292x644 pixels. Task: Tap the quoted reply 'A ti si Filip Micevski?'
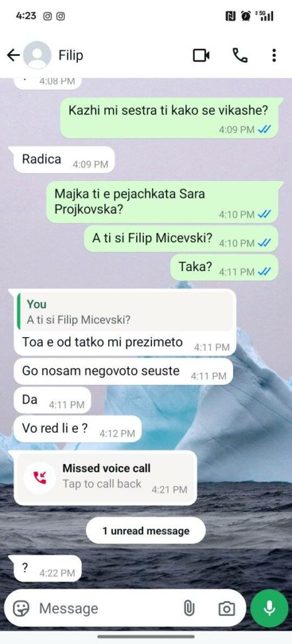(x=125, y=312)
